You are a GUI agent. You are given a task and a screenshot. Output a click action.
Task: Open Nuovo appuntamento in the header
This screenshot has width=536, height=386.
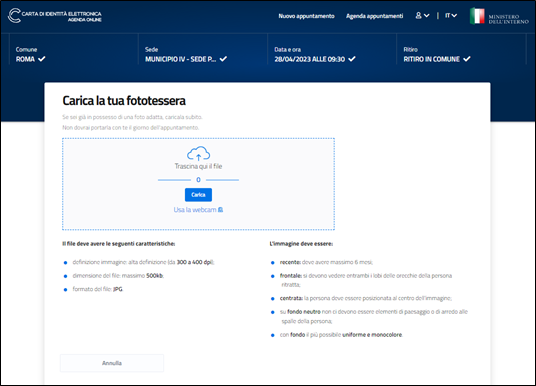[306, 16]
